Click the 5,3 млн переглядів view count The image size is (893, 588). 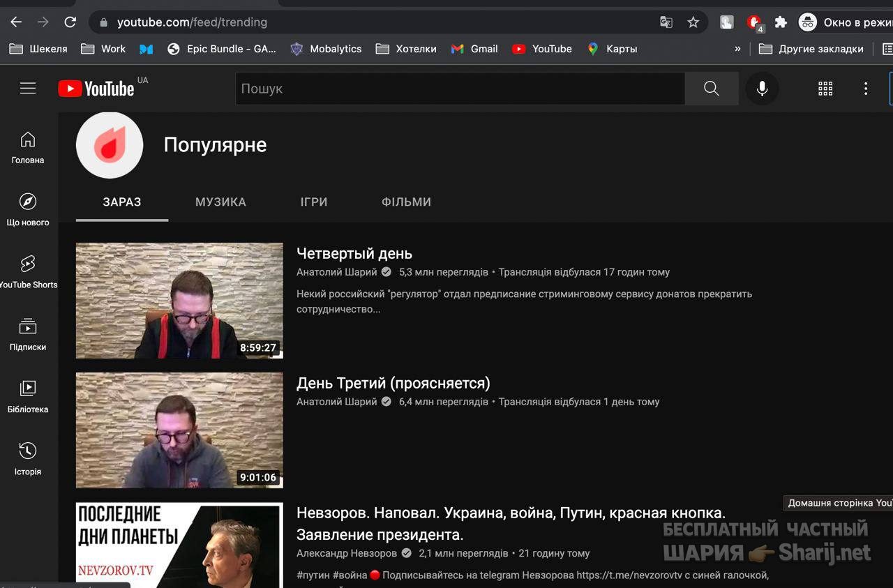tap(444, 272)
